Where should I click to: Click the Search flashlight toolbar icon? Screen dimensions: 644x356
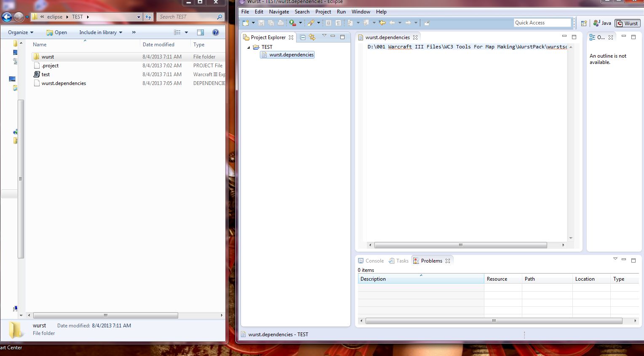coord(311,23)
